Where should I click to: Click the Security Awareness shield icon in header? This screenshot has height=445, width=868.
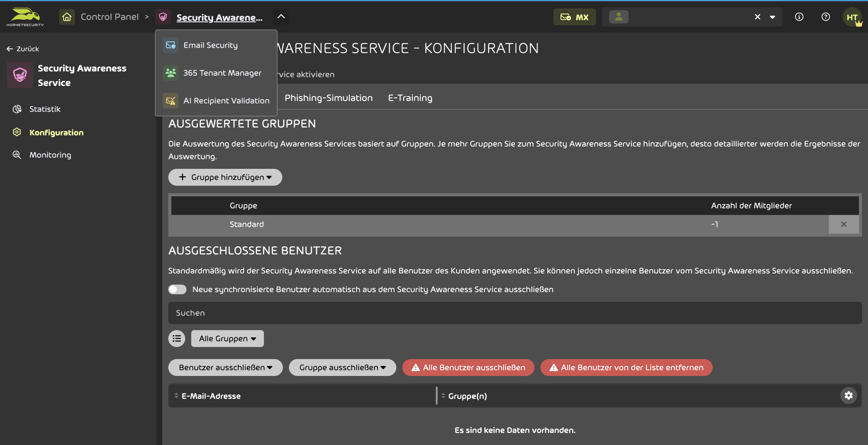[163, 17]
